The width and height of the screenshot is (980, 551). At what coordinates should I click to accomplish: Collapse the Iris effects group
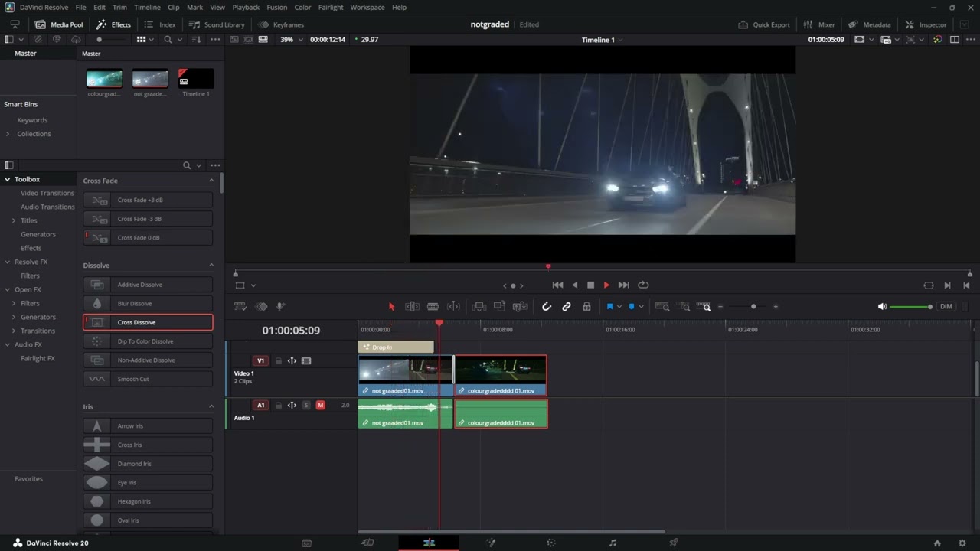tap(211, 406)
